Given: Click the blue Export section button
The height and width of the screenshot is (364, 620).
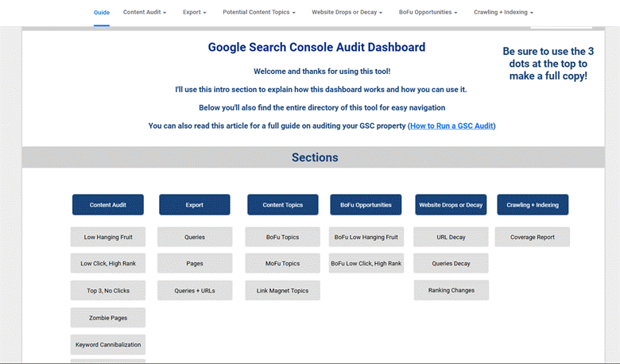Looking at the screenshot, I should [x=195, y=205].
